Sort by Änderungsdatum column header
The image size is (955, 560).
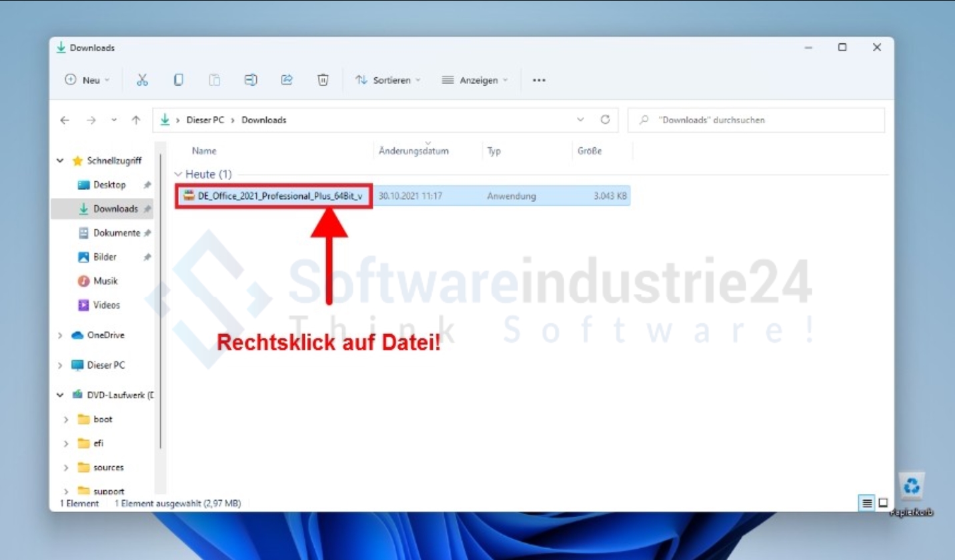(x=413, y=151)
